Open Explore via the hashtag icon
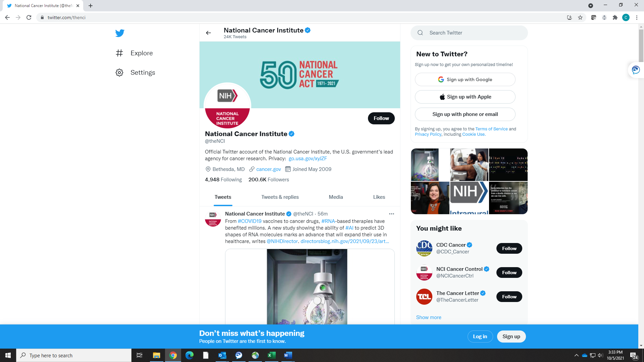Screen dimensions: 644x362 coord(119,53)
